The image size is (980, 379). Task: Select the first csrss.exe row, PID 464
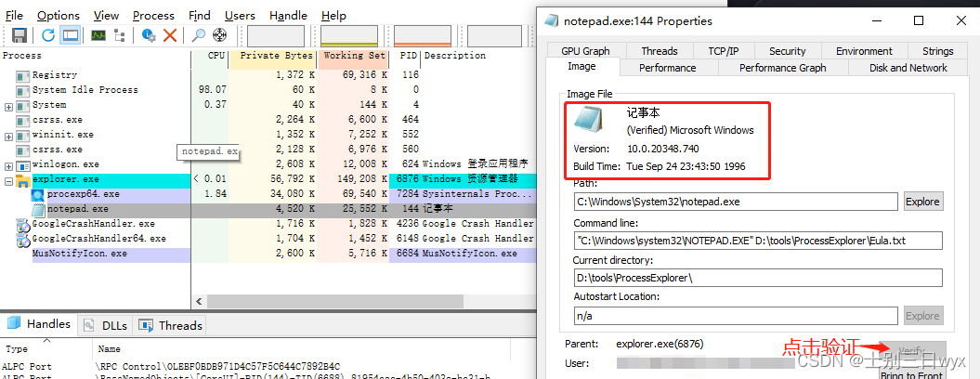(x=268, y=120)
